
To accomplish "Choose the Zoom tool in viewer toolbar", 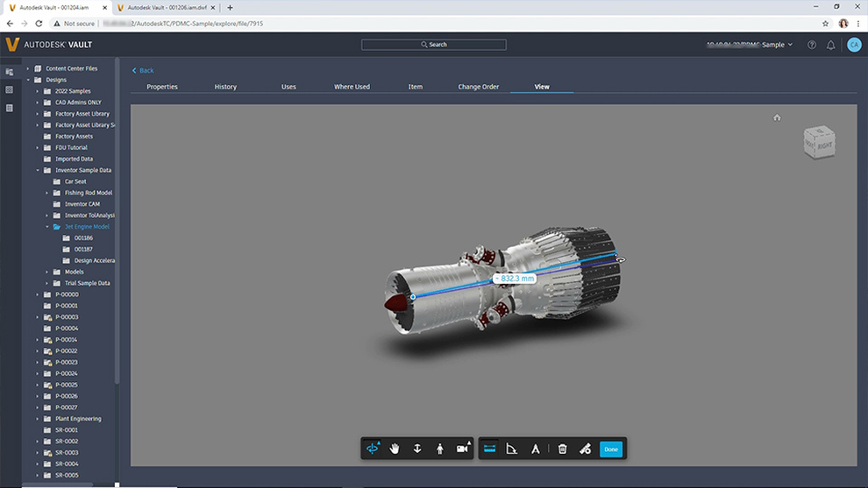I will pyautogui.click(x=417, y=449).
